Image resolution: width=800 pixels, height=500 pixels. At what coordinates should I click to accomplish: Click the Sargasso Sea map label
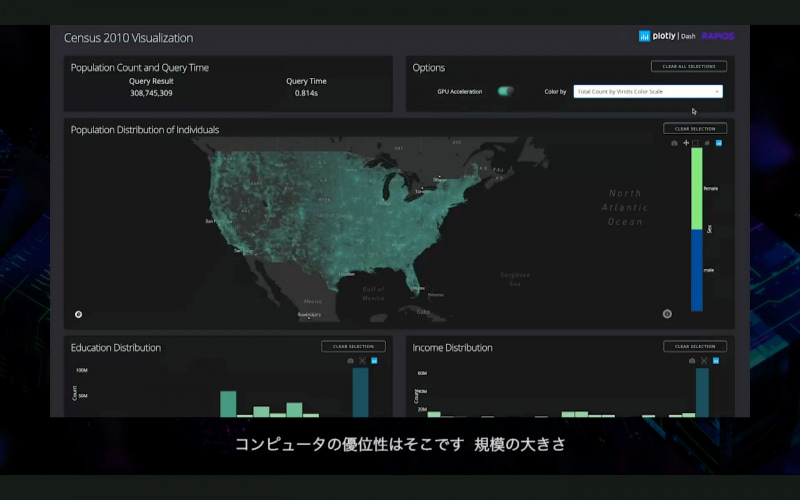[515, 279]
